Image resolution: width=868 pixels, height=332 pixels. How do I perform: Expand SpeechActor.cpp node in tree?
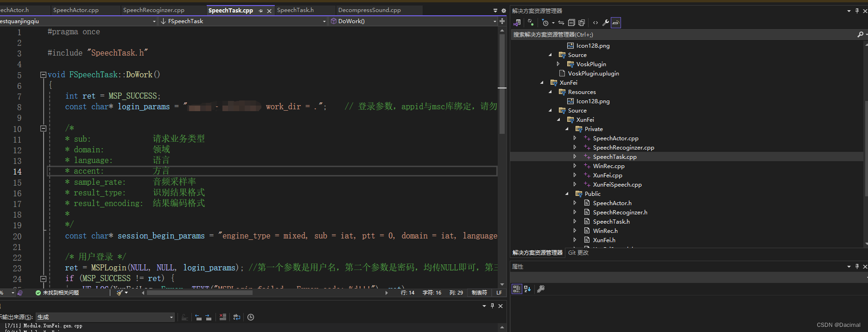point(575,138)
